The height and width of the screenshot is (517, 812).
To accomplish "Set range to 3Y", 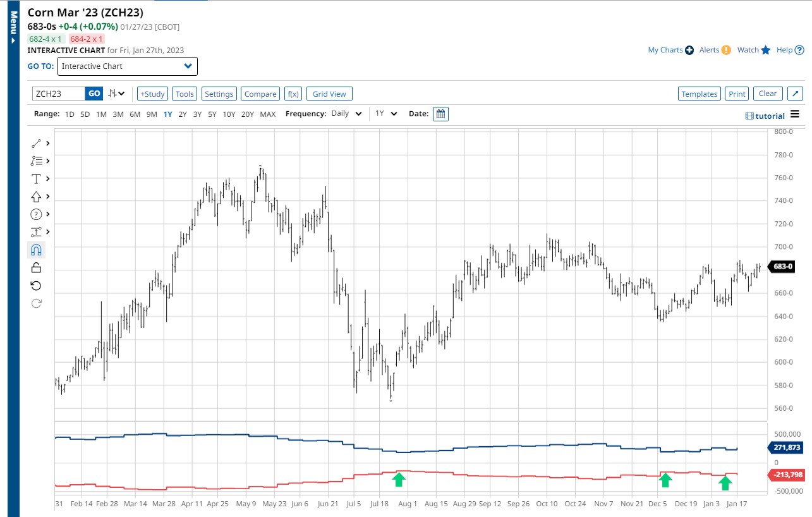I will click(198, 114).
